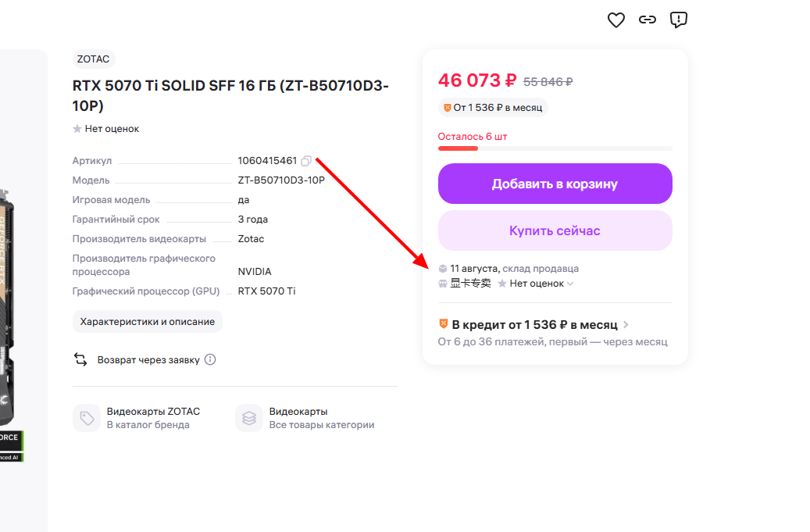This screenshot has width=810, height=532.
Task: Report the listing using exclamation speech bubble icon
Action: (678, 20)
